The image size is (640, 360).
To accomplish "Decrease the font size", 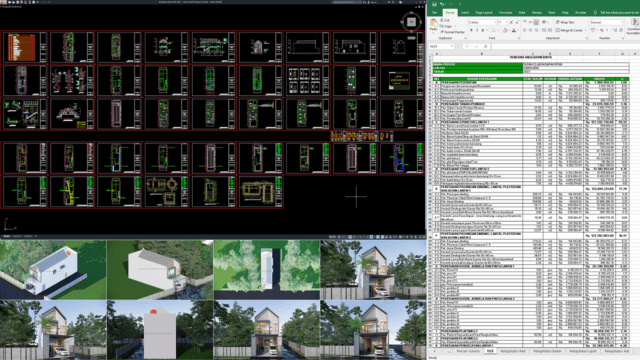I will pos(518,22).
